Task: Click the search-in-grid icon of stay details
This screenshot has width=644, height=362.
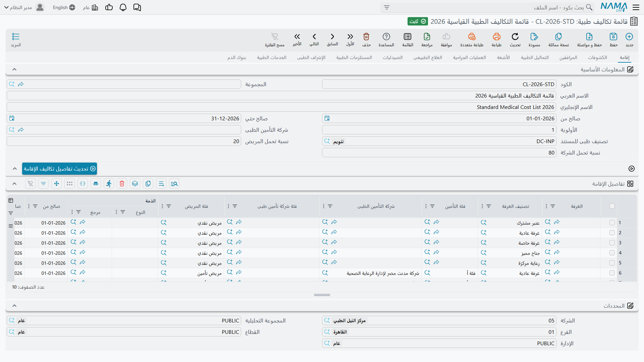Action: (x=174, y=184)
